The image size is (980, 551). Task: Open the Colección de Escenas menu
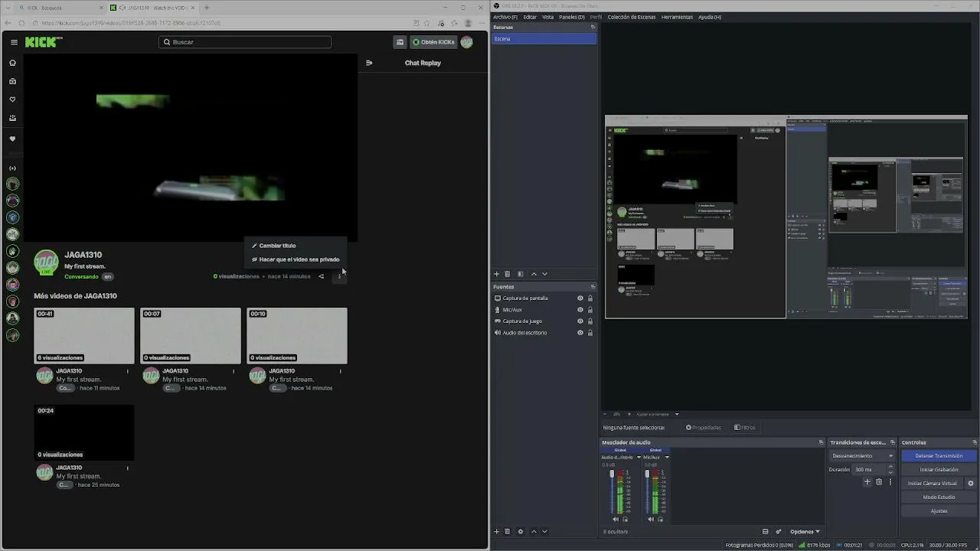pos(632,17)
